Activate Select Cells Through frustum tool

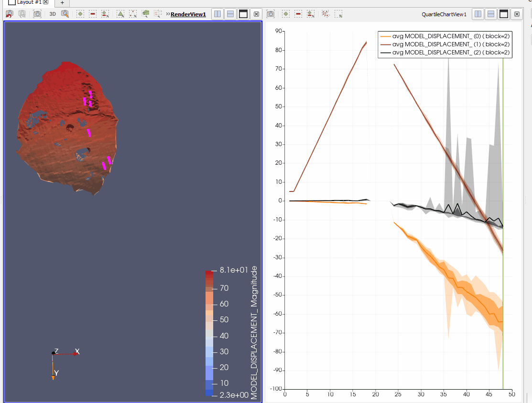pyautogui.click(x=146, y=14)
